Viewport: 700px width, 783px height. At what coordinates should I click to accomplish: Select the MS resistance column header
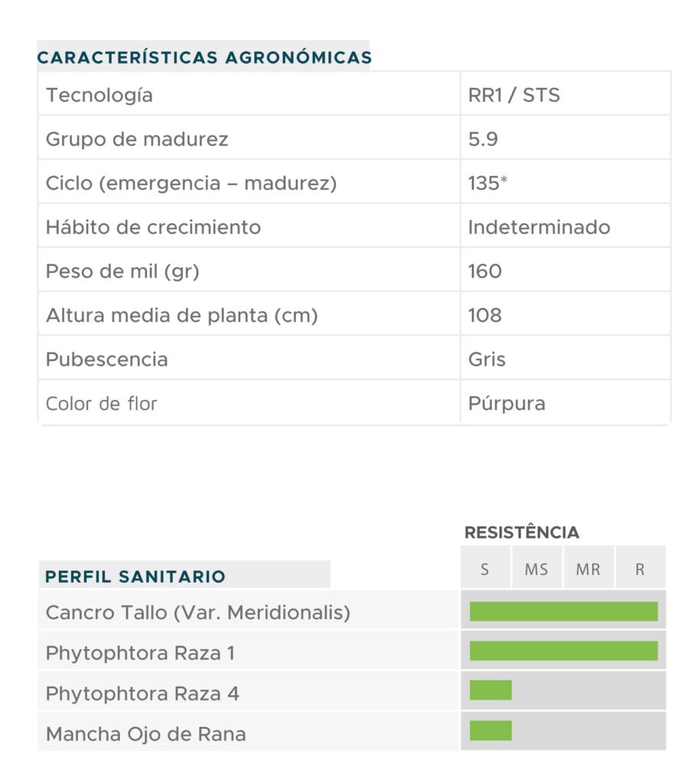click(x=536, y=570)
